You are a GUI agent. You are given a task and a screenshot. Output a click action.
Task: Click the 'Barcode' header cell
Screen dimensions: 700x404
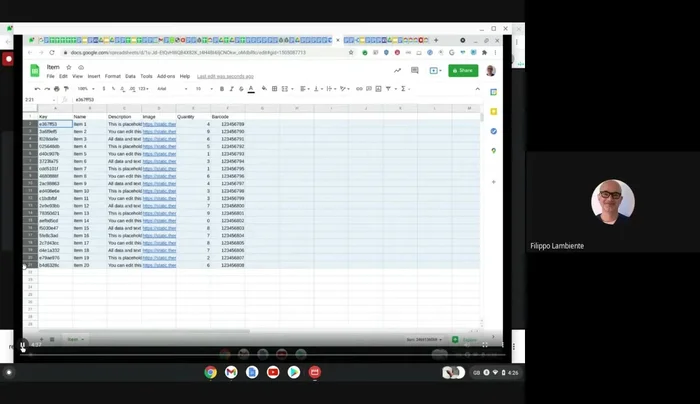(x=228, y=117)
